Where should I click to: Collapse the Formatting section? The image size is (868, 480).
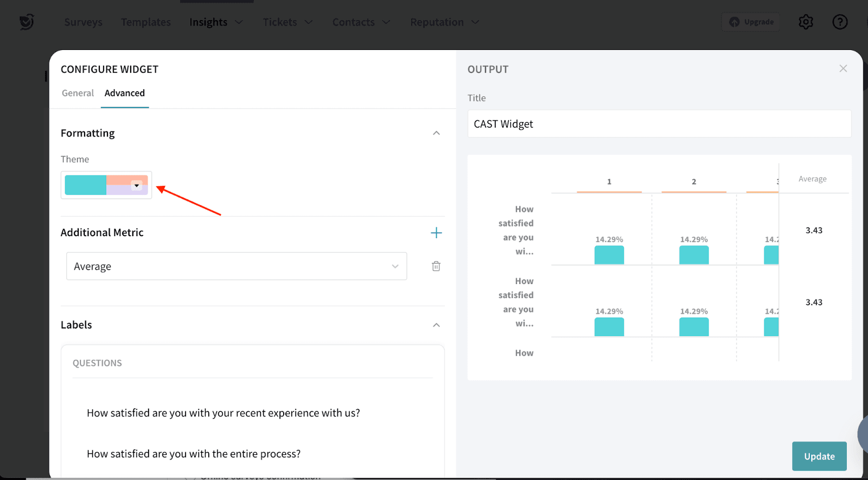436,133
